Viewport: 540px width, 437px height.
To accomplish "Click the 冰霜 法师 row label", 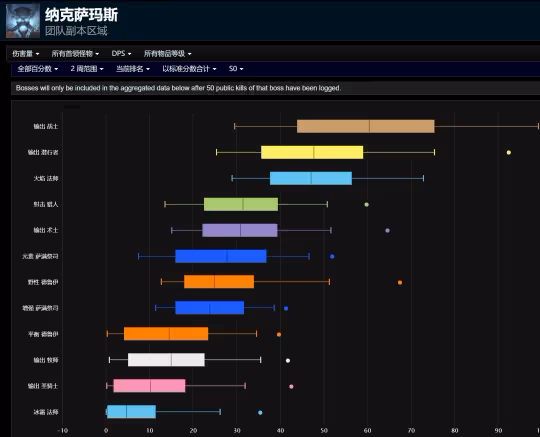I will pos(46,412).
